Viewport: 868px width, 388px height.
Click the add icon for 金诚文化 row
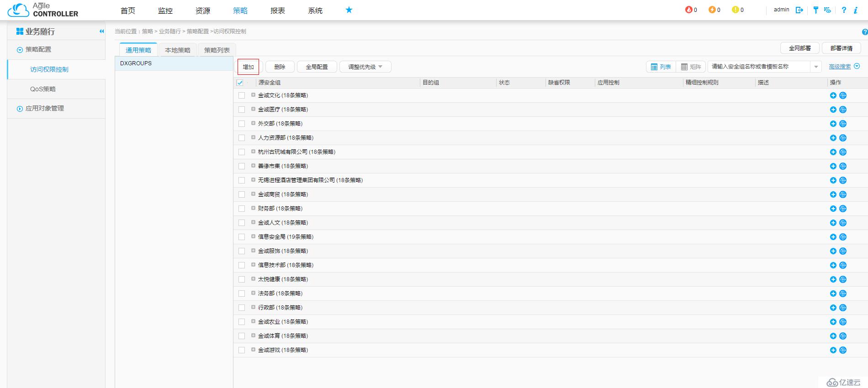[x=833, y=95]
